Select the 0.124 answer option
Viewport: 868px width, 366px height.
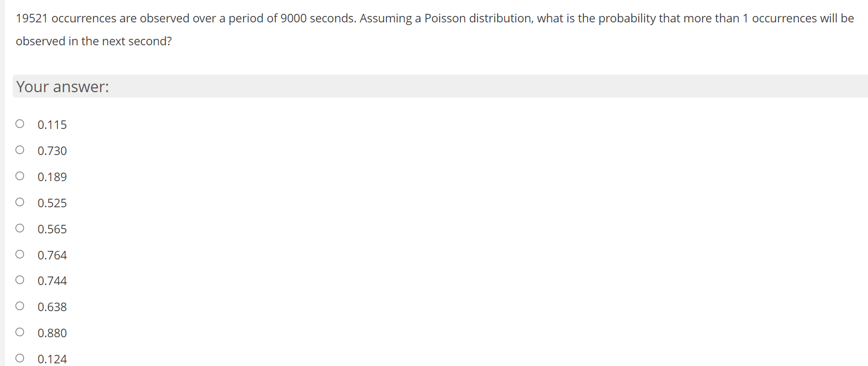20,357
